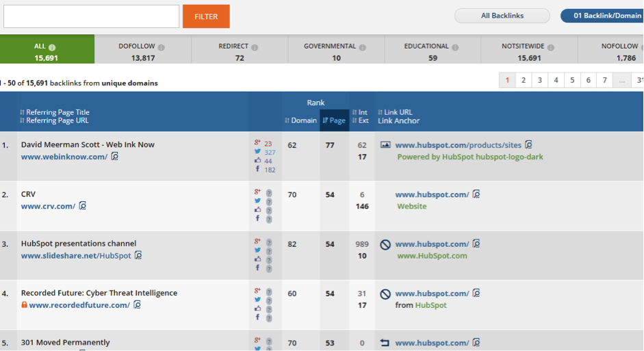Click the nofollow icon in the slideshare row
644x351 pixels.
tap(385, 244)
